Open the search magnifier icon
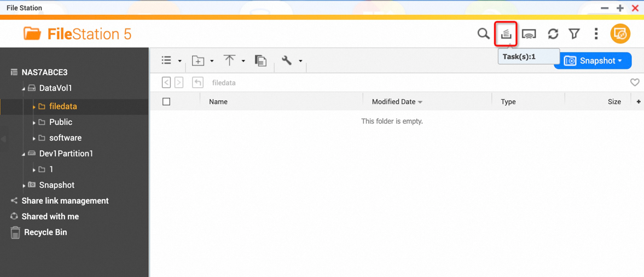 coord(483,34)
